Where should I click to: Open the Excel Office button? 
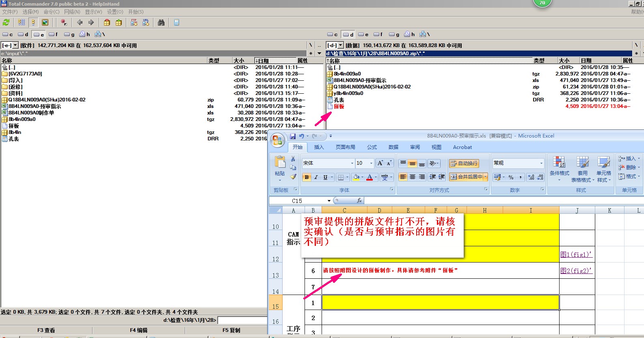278,140
